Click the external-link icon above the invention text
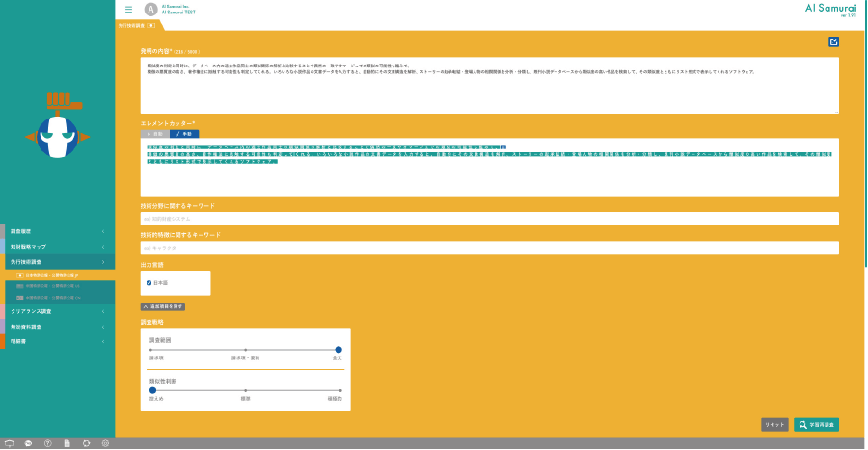Viewport: 868px width, 450px height. pos(833,41)
